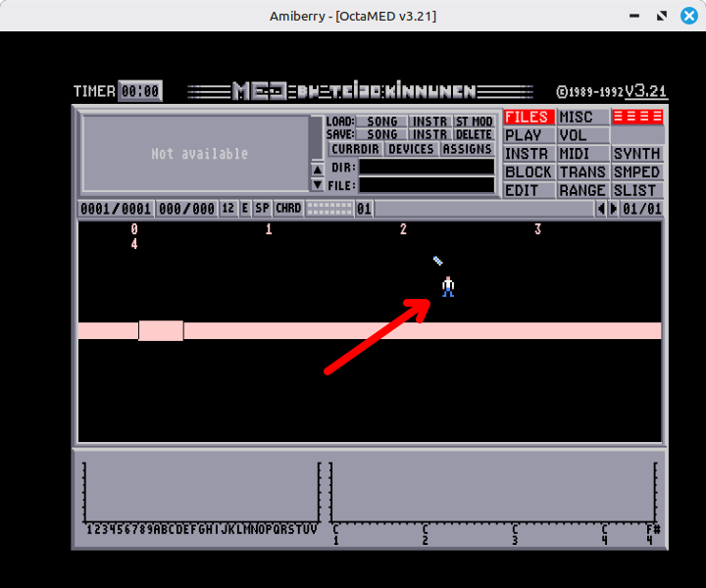This screenshot has height=588, width=706.
Task: Click the file list up arrow
Action: pos(318,171)
